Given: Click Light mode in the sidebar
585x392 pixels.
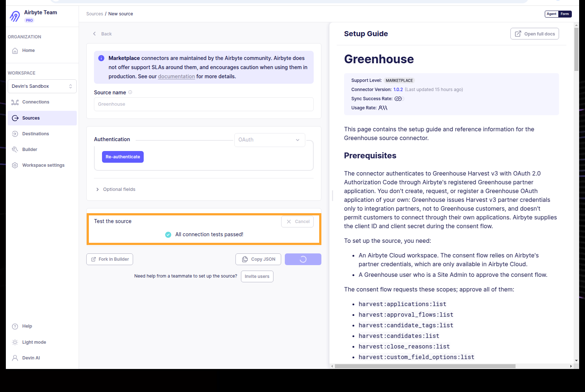Looking at the screenshot, I should click(42, 342).
